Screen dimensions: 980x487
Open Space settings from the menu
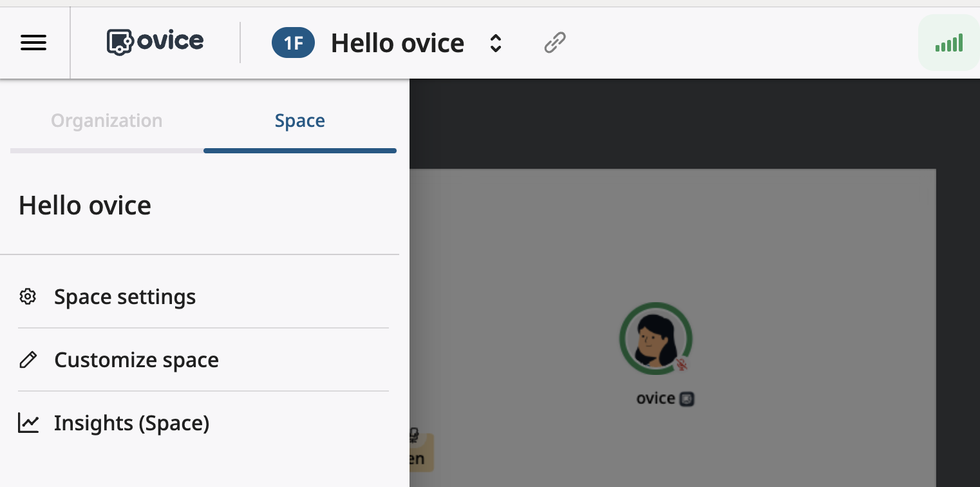[125, 297]
